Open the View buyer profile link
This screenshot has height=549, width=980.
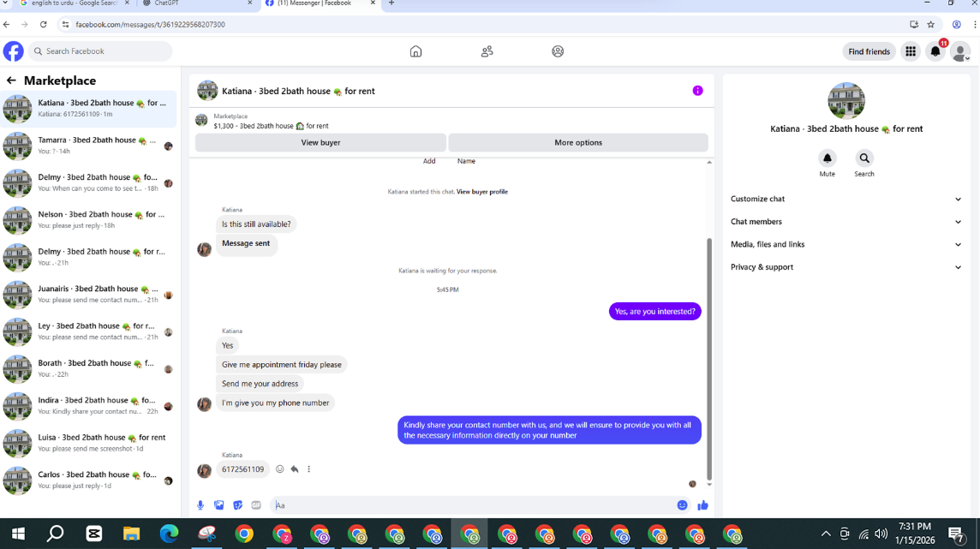click(482, 192)
